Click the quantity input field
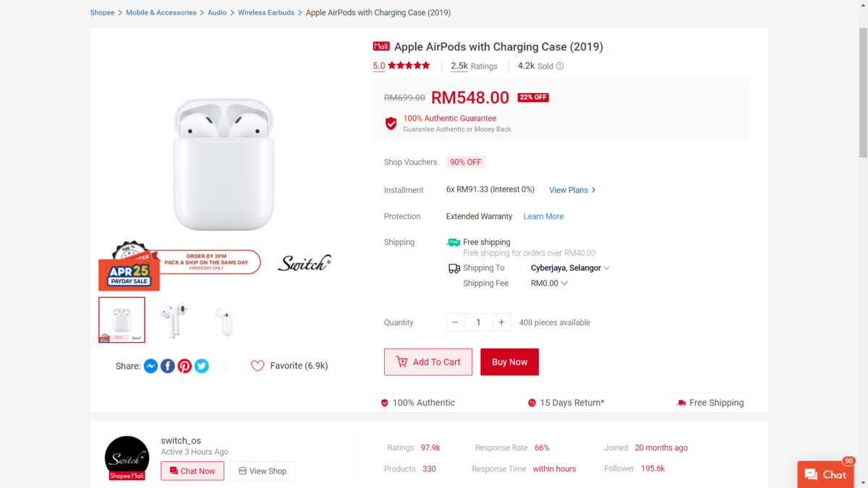Screen dimensions: 868x488 point(478,322)
